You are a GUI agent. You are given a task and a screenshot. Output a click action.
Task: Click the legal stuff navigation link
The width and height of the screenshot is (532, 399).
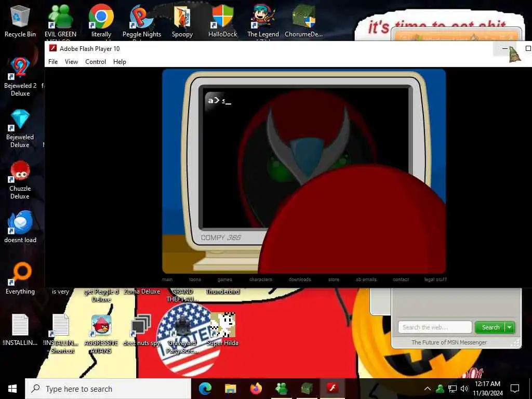(x=435, y=280)
